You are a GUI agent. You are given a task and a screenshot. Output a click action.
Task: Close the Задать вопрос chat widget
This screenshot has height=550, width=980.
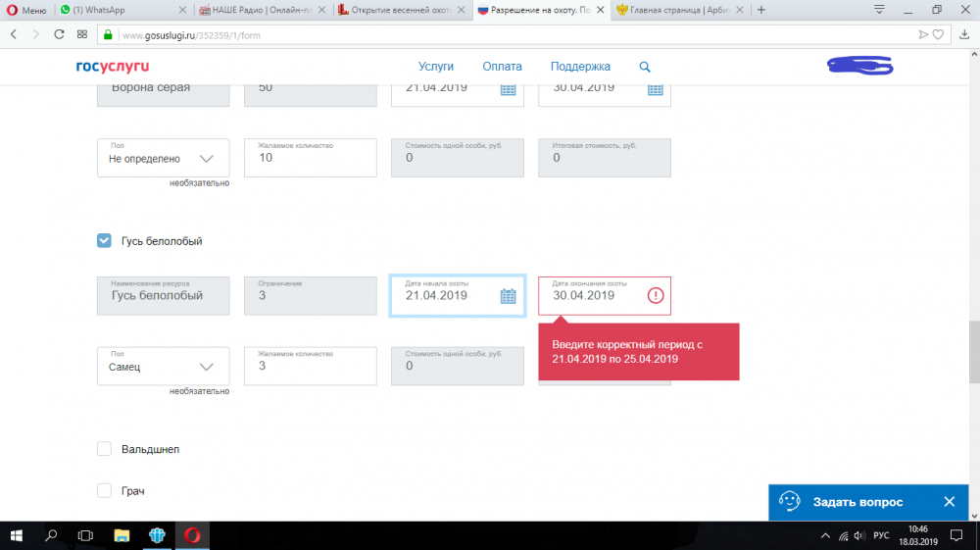pyautogui.click(x=949, y=501)
